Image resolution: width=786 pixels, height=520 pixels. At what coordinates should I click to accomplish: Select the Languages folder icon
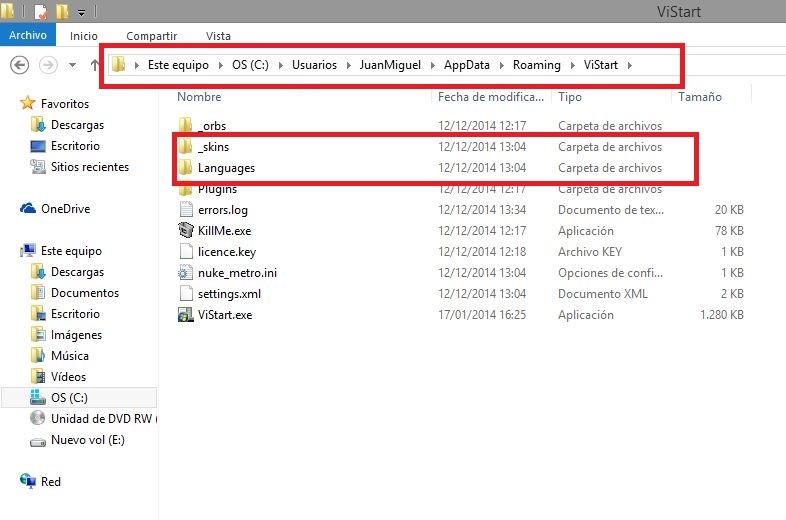tap(185, 167)
